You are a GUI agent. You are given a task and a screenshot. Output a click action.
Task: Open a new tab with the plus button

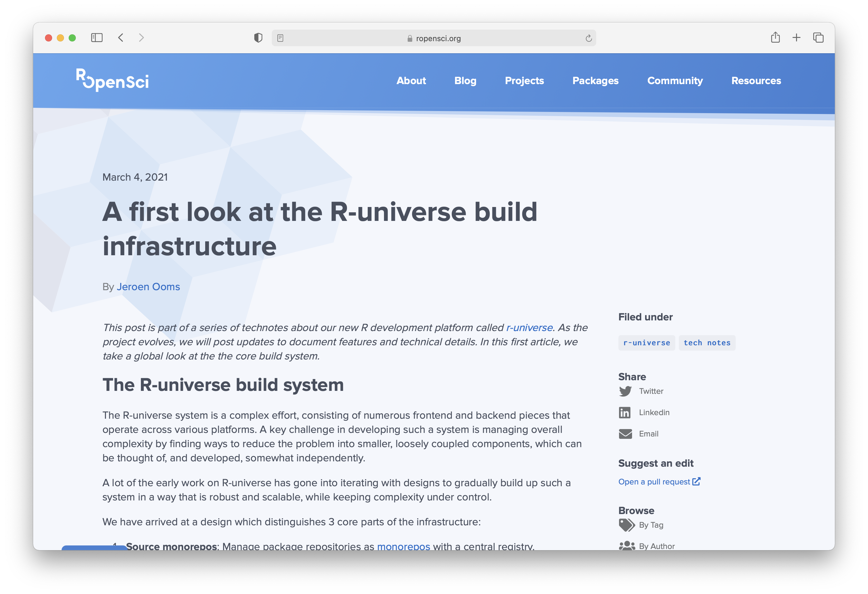click(x=797, y=37)
